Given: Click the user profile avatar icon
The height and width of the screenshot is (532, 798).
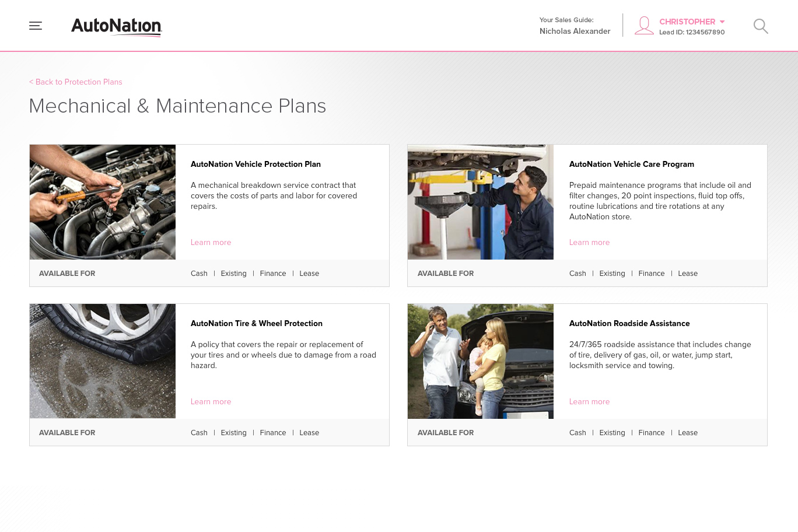Looking at the screenshot, I should click(644, 26).
